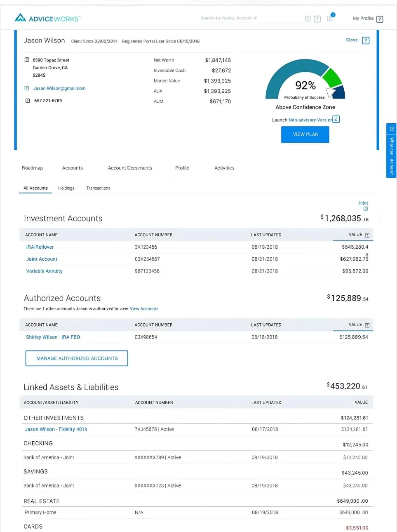Open the notification icon with badge 1
This screenshot has height=532, width=397.
pyautogui.click(x=330, y=18)
